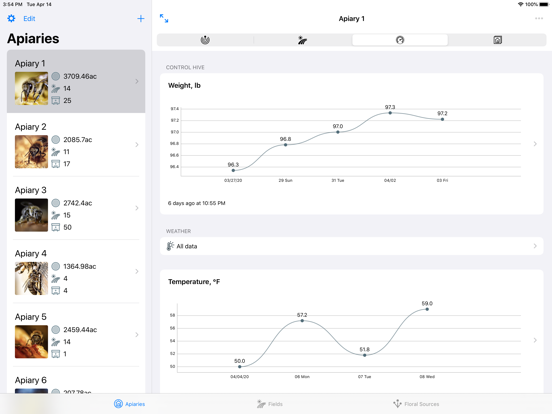
Task: Tap Edit above the Apiaries list
Action: pyautogui.click(x=29, y=19)
